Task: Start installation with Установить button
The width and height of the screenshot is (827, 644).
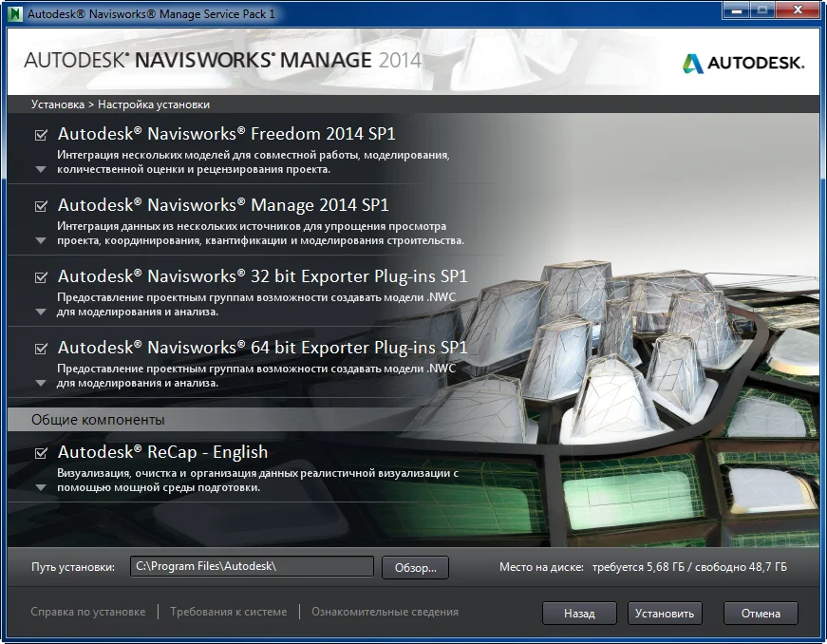Action: click(665, 614)
